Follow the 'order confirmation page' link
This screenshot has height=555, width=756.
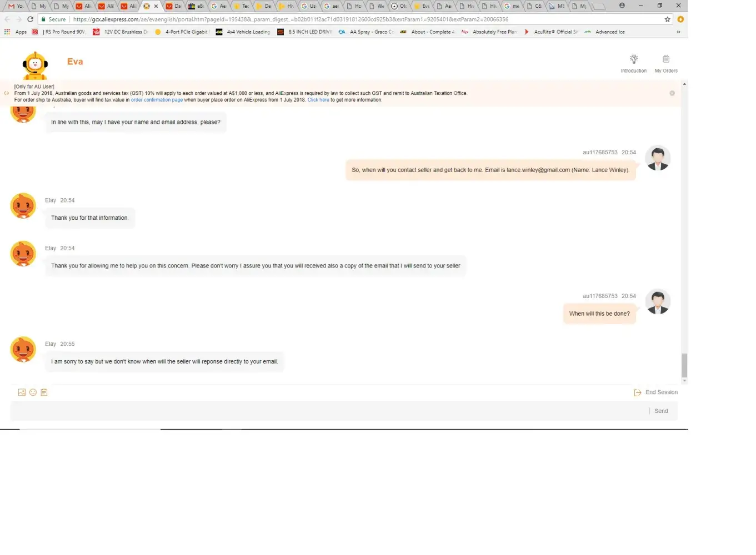(x=157, y=100)
